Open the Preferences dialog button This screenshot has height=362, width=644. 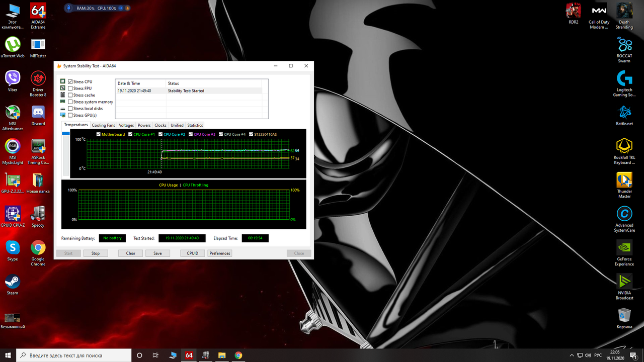(x=220, y=253)
